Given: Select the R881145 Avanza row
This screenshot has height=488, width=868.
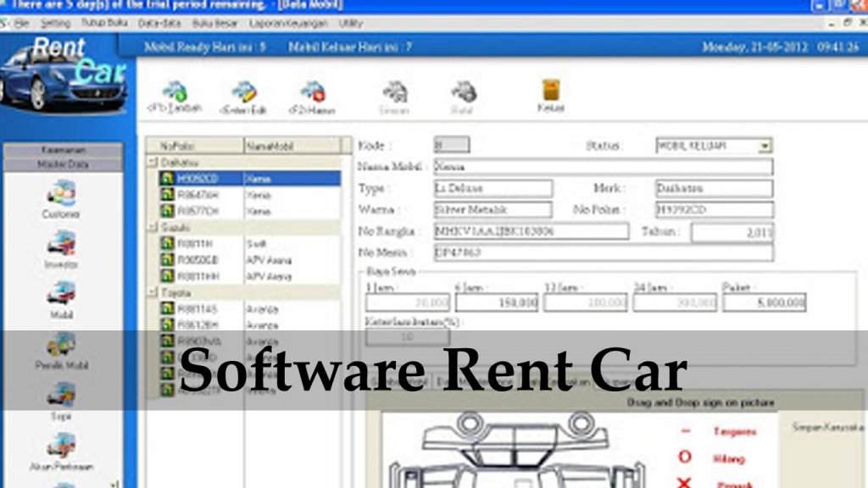Looking at the screenshot, I should [x=250, y=308].
